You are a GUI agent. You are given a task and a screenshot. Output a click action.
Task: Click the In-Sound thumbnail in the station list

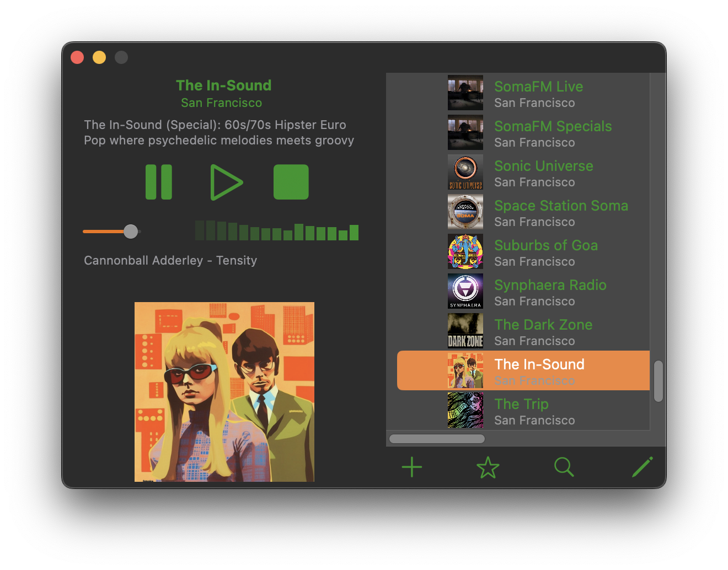click(465, 370)
